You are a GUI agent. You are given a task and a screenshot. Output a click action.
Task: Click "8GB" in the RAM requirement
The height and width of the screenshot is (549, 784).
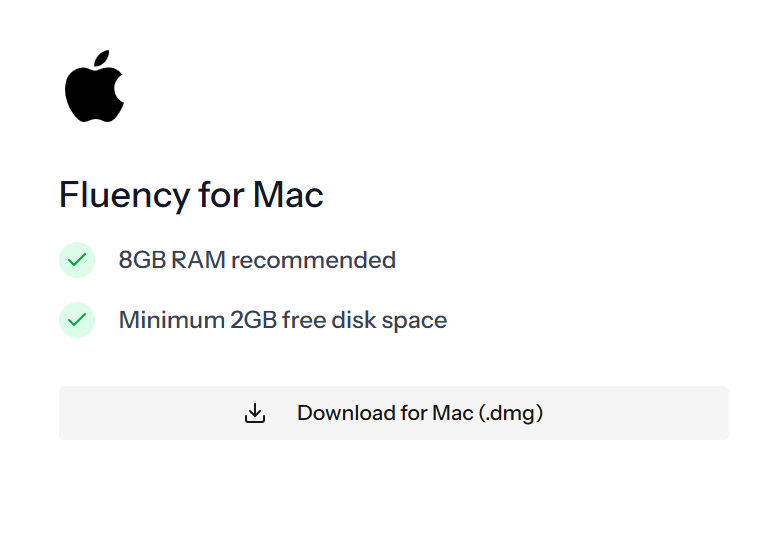click(142, 260)
